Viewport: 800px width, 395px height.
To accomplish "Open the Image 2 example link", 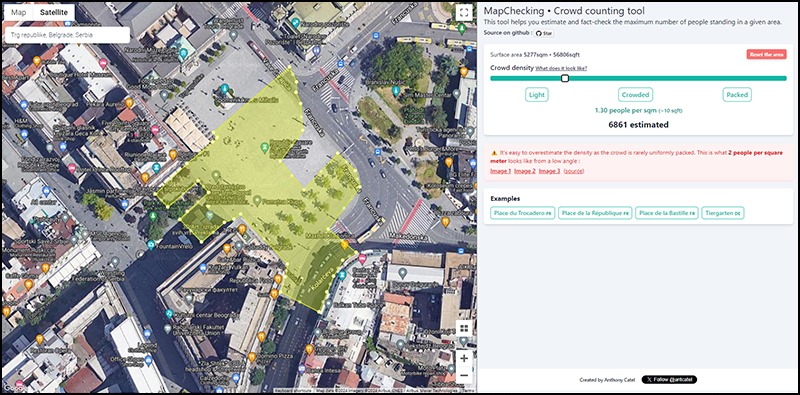I will [524, 171].
